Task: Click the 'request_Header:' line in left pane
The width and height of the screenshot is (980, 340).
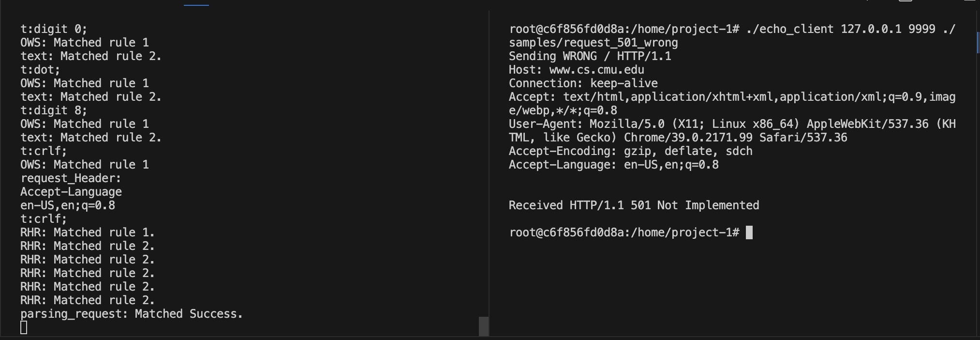Action: coord(71,178)
